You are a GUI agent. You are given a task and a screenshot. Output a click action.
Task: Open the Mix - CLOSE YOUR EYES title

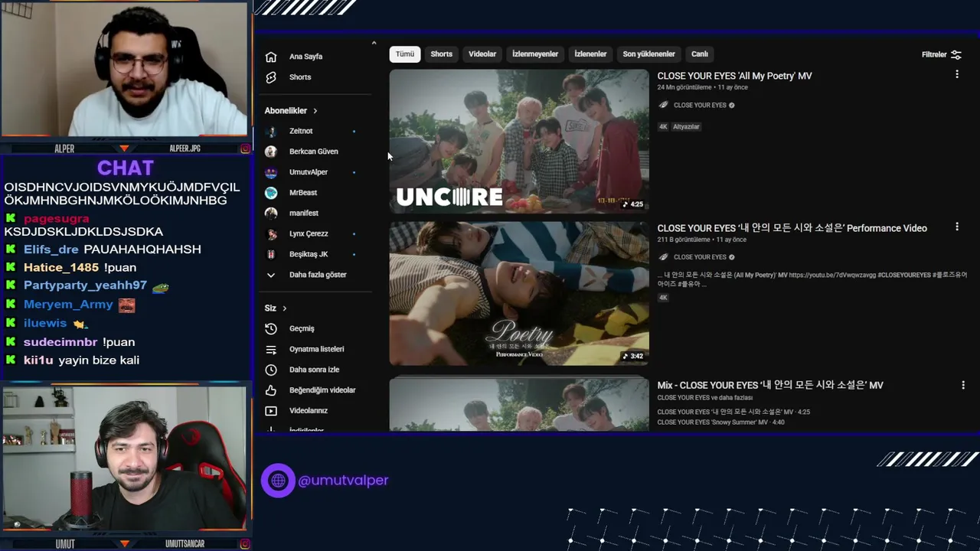pyautogui.click(x=769, y=385)
